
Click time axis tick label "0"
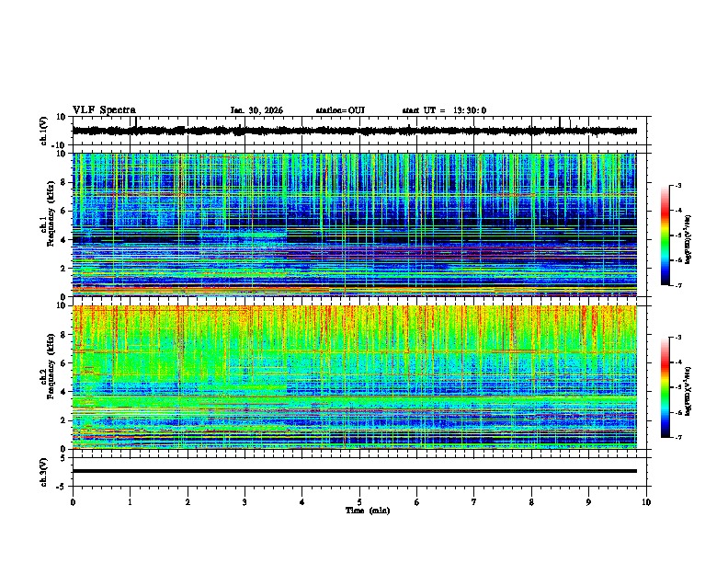click(73, 502)
